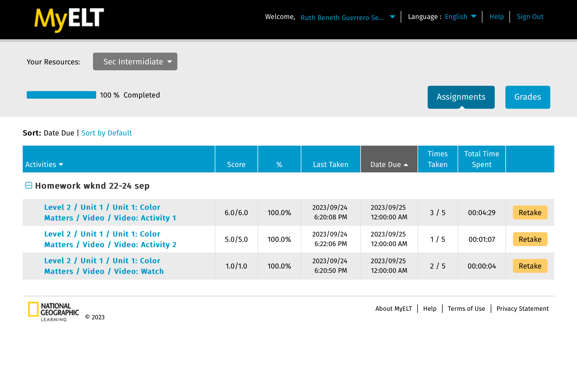The image size is (577, 392).
Task: Retake the Video: Watch assignment
Action: coord(530,266)
